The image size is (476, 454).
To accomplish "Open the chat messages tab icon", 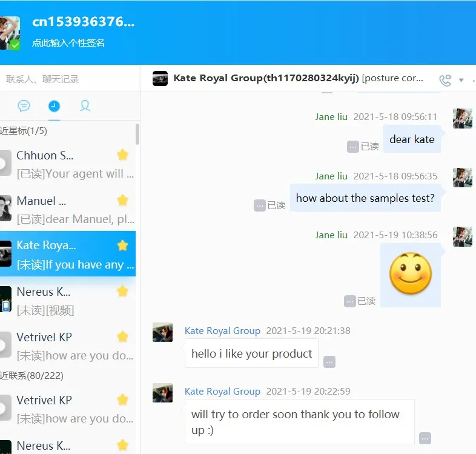I will 24,106.
